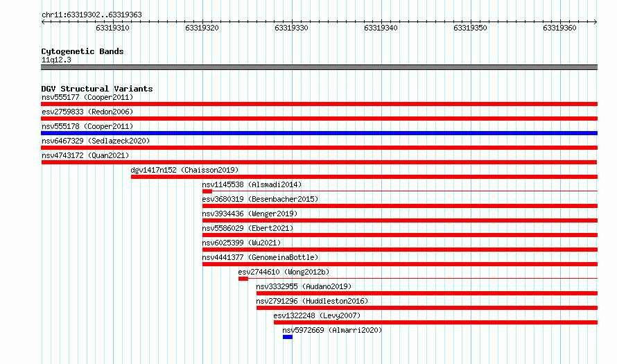Click the nsv1145538 (Alsmadi2014) label
617x364 pixels.
[x=252, y=184]
